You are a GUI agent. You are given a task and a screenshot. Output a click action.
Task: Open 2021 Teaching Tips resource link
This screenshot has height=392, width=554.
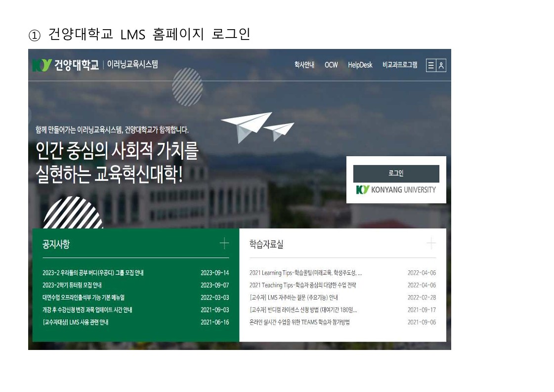tap(302, 285)
